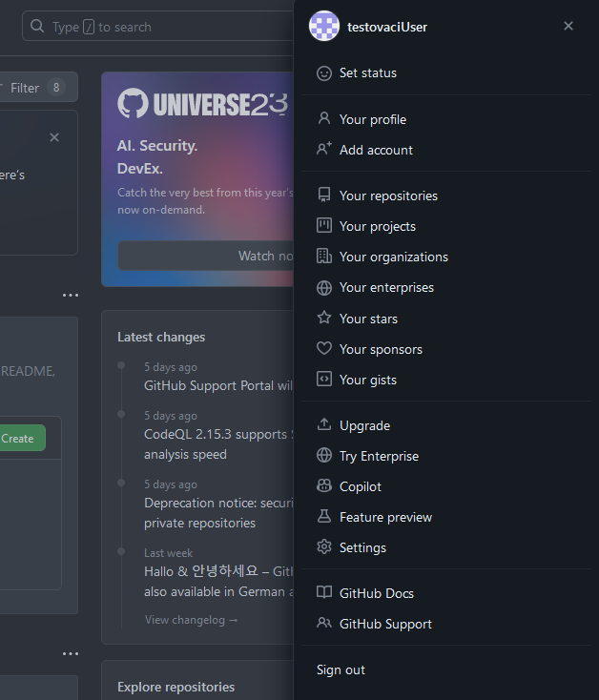This screenshot has width=599, height=700.
Task: Click the testovaciUser avatar image
Action: (x=324, y=26)
